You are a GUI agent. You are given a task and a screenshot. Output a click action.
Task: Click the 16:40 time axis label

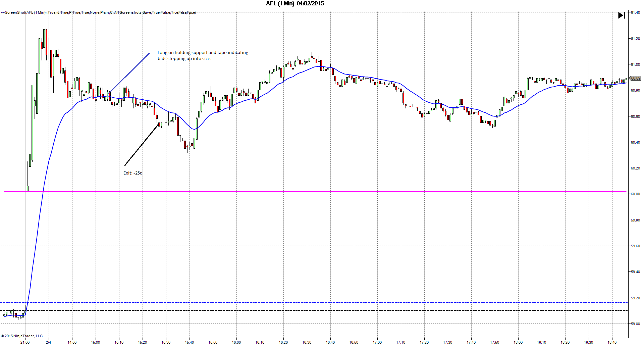pos(330,342)
